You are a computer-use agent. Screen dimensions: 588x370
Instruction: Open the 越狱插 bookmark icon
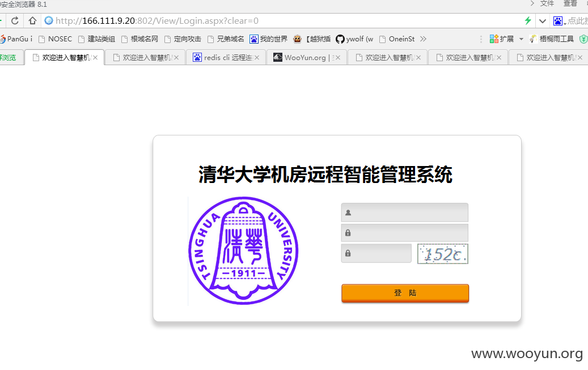(297, 39)
